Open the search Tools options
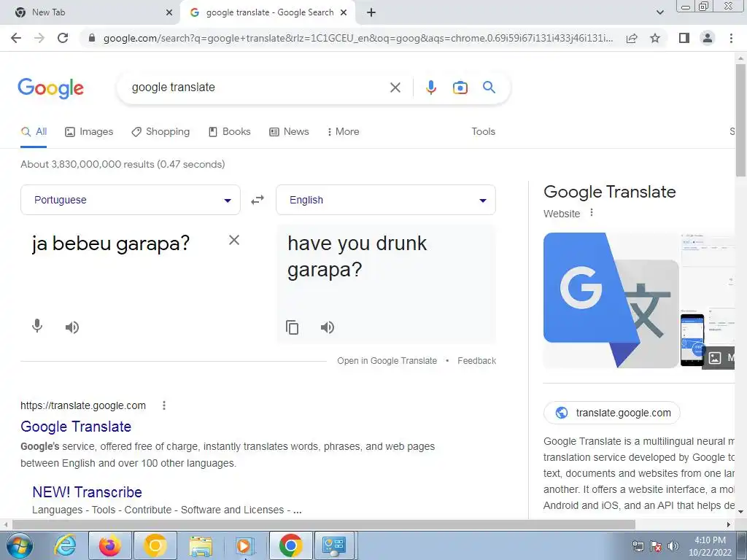Viewport: 747px width, 560px height. click(x=483, y=132)
